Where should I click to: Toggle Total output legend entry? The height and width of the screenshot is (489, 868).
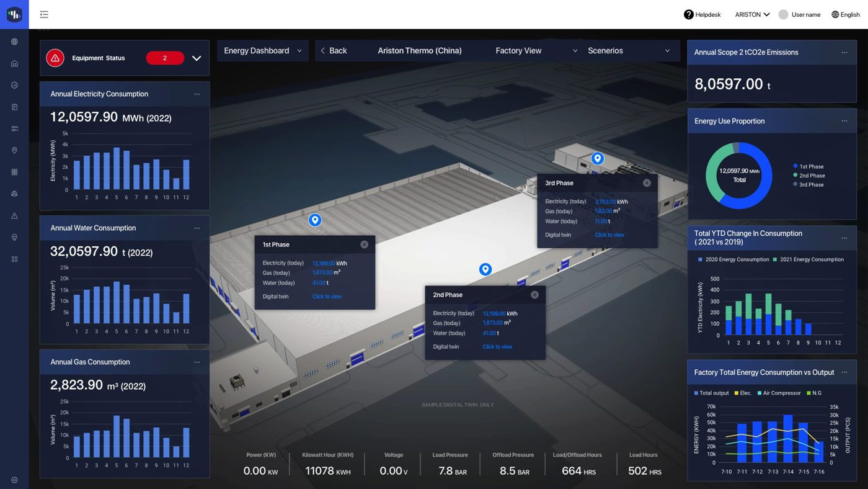click(711, 393)
